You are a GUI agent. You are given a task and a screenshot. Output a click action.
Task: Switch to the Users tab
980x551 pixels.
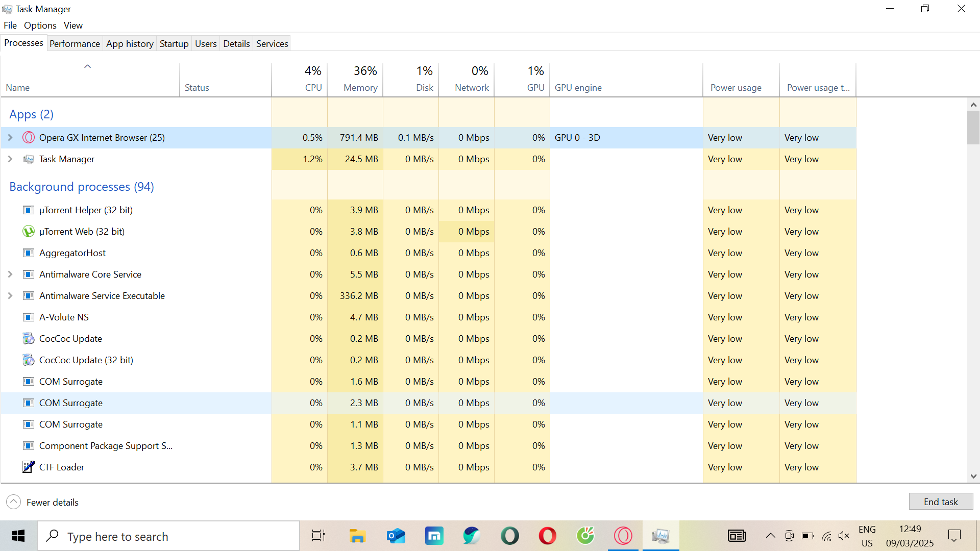point(206,44)
